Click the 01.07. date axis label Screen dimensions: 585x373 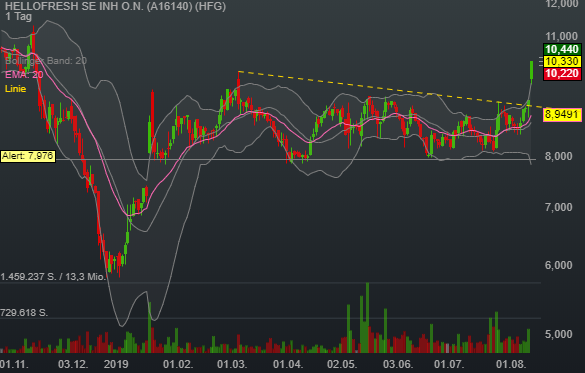449,364
